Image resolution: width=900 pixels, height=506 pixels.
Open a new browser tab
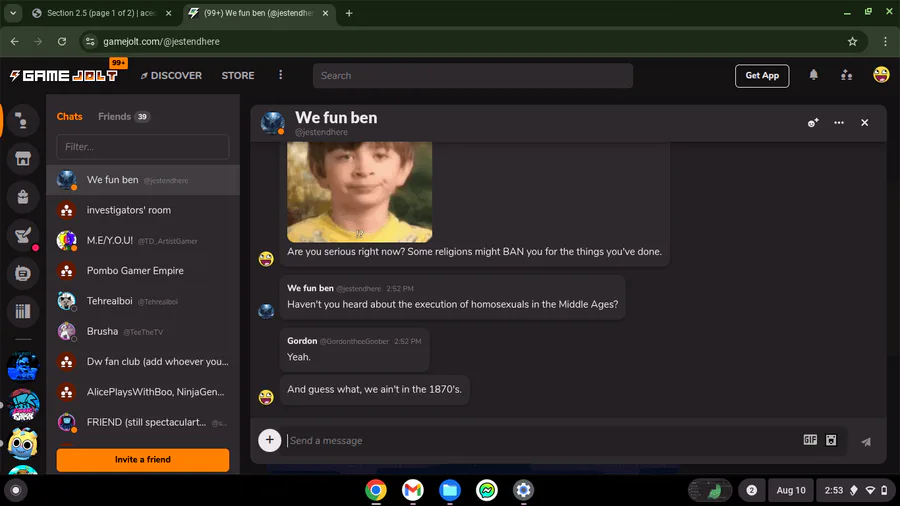349,13
